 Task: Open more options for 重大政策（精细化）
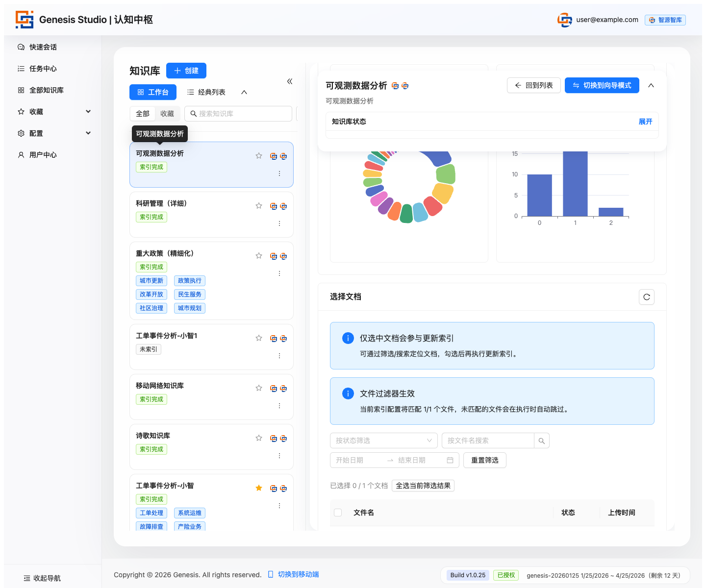pyautogui.click(x=279, y=273)
